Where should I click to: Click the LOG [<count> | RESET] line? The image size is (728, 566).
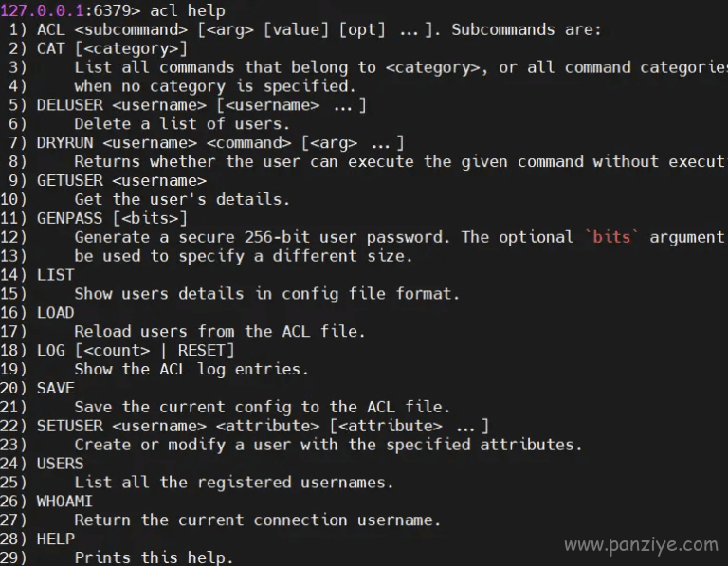(136, 351)
